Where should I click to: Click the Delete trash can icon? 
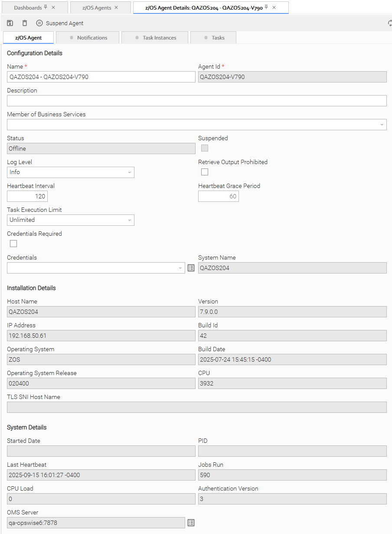pos(25,23)
